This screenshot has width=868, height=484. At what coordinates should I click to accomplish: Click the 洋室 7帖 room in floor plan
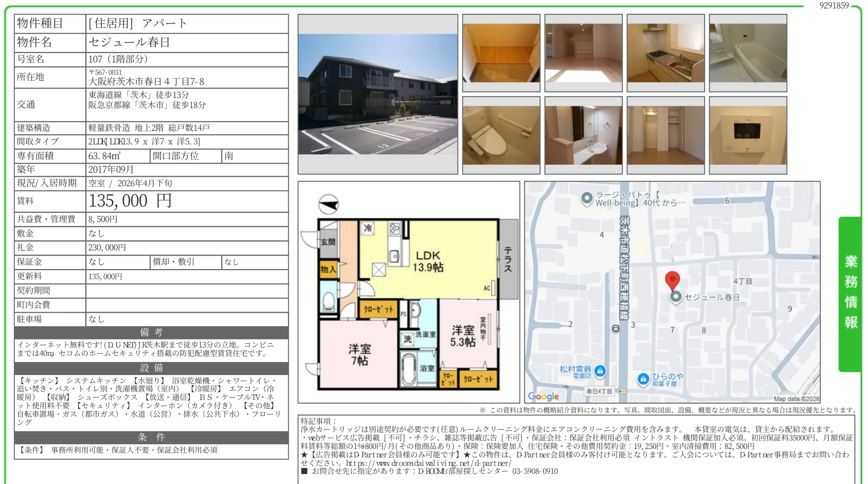[x=359, y=354]
